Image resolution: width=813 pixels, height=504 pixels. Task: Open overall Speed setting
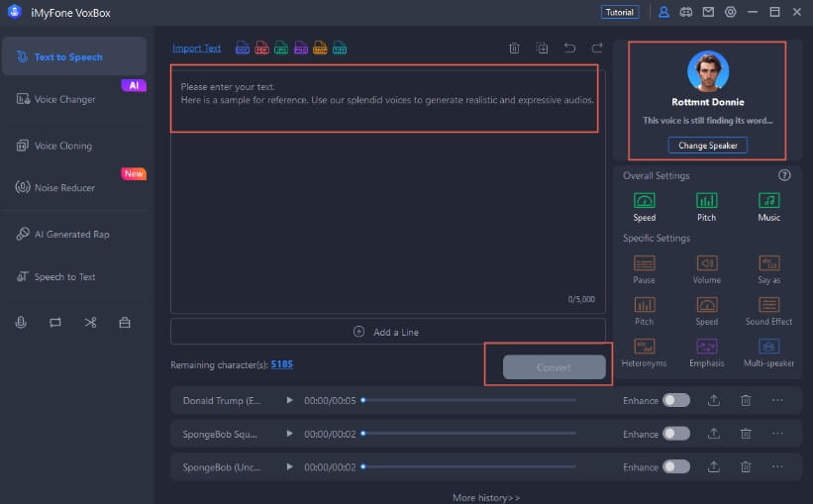coord(645,207)
